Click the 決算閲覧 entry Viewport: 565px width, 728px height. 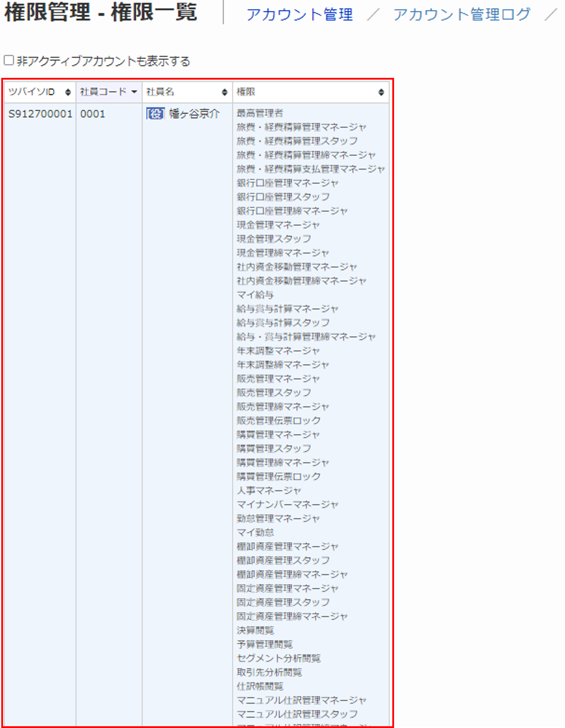tap(255, 631)
